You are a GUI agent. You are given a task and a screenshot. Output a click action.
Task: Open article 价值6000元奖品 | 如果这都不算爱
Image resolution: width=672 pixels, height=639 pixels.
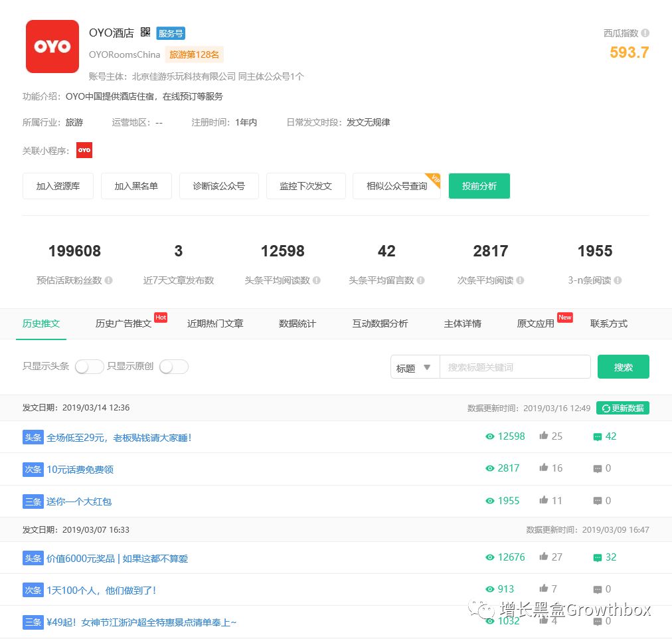[117, 559]
